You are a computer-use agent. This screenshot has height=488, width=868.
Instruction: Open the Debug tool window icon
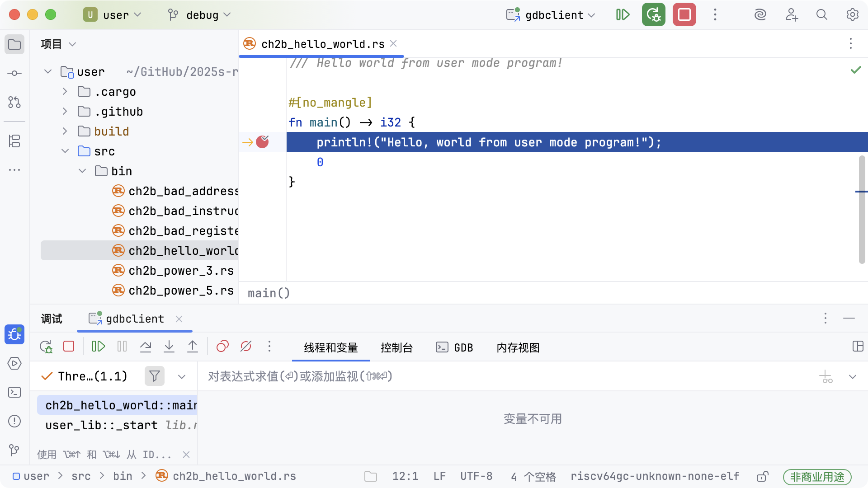tap(14, 335)
